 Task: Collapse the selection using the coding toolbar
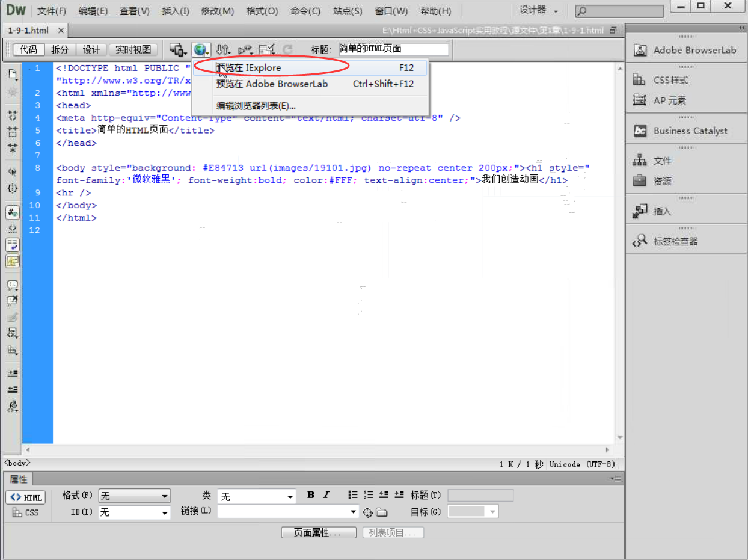coord(13,131)
